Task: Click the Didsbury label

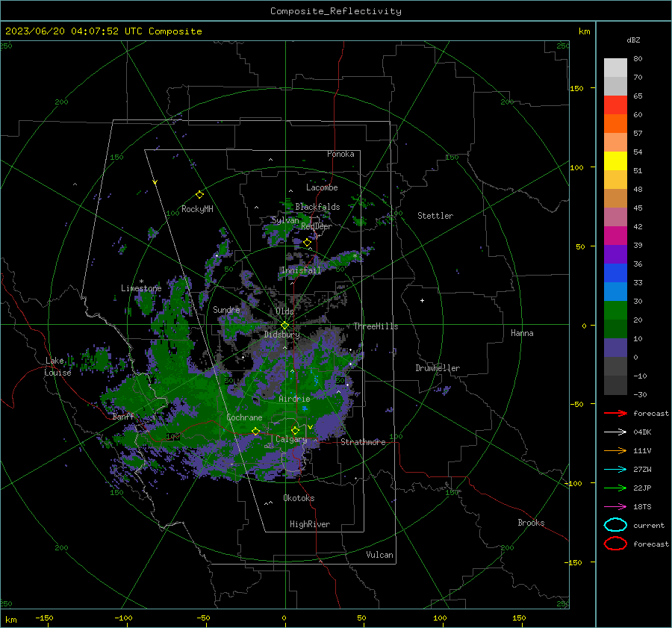Action: 281,335
